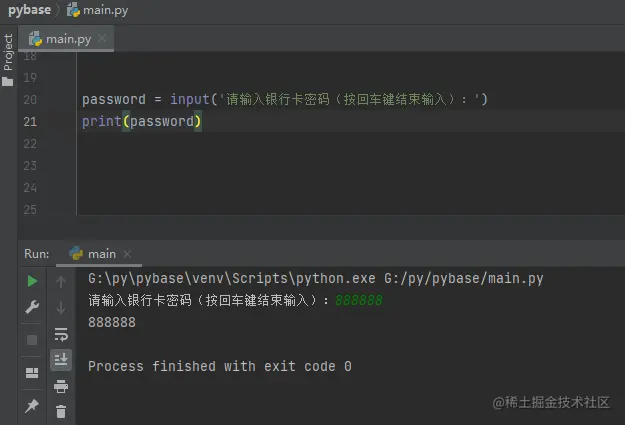Screen dimensions: 625x425
Task: Click the input function call in code
Action: point(190,99)
